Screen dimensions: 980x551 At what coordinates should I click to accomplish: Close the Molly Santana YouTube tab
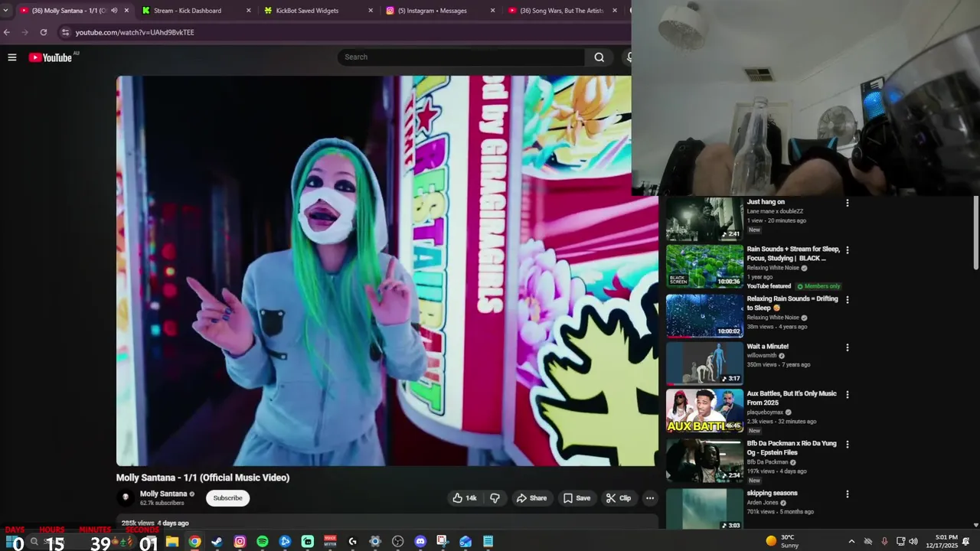126,11
